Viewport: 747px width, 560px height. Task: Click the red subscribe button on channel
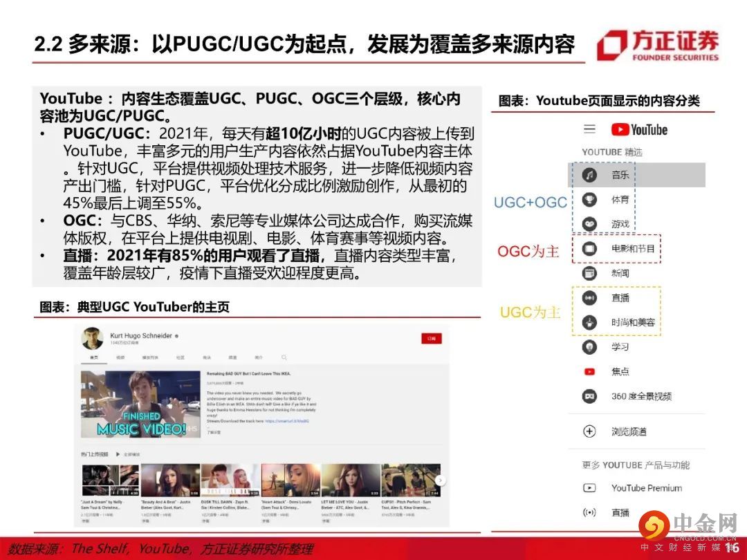point(432,339)
